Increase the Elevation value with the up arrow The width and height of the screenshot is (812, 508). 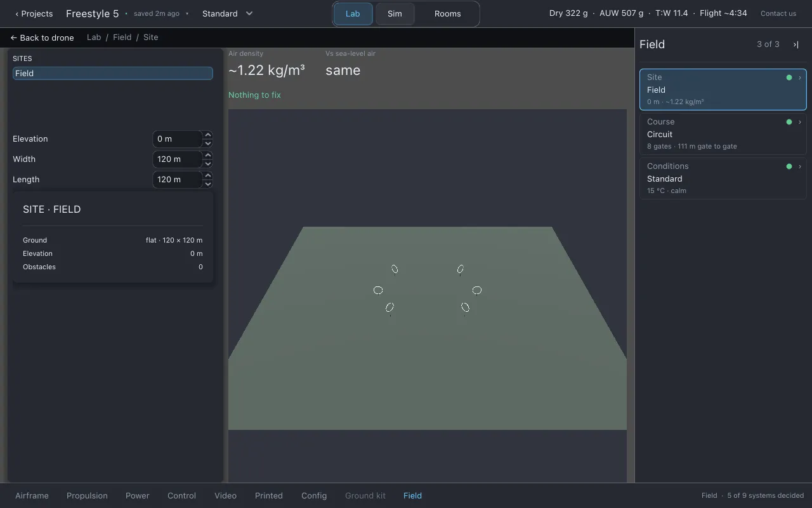(x=208, y=135)
